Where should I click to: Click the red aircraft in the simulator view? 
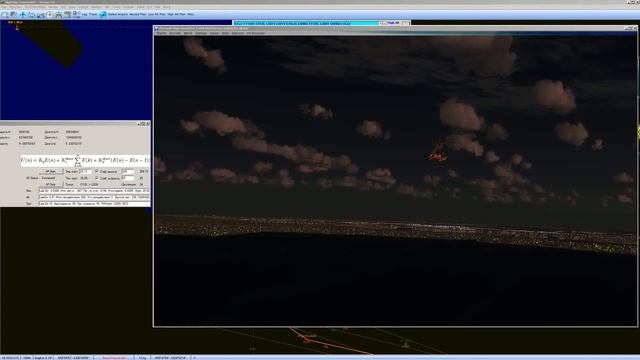pos(438,151)
